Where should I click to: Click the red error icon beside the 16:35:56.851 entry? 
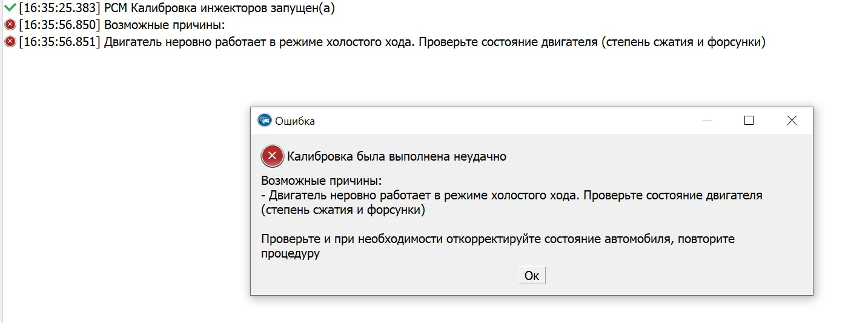pos(10,42)
